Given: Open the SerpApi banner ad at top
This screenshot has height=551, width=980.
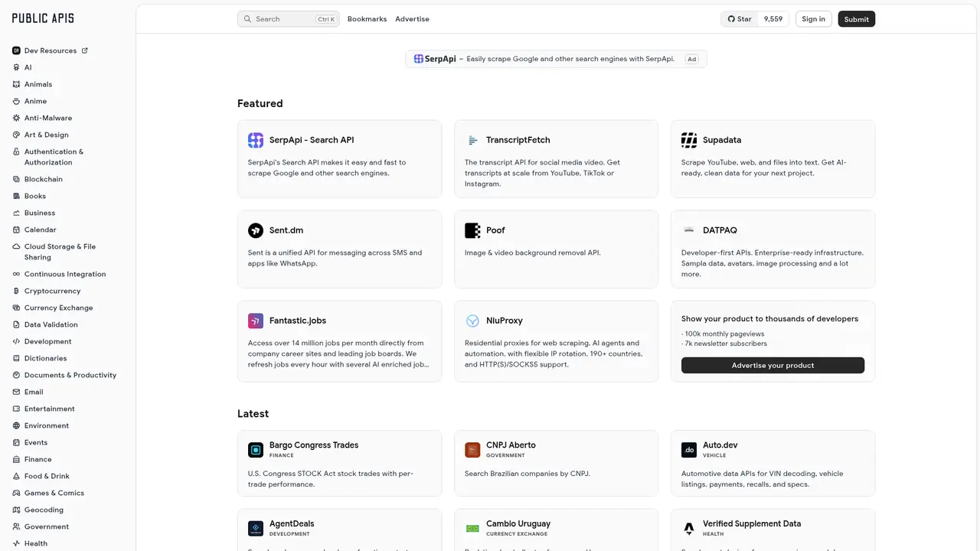Looking at the screenshot, I should pos(556,59).
